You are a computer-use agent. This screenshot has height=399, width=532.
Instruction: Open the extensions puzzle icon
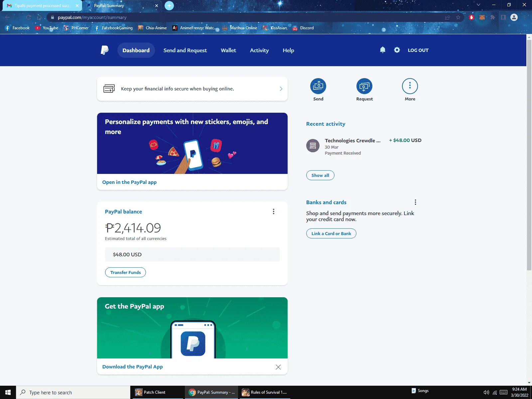pyautogui.click(x=493, y=17)
